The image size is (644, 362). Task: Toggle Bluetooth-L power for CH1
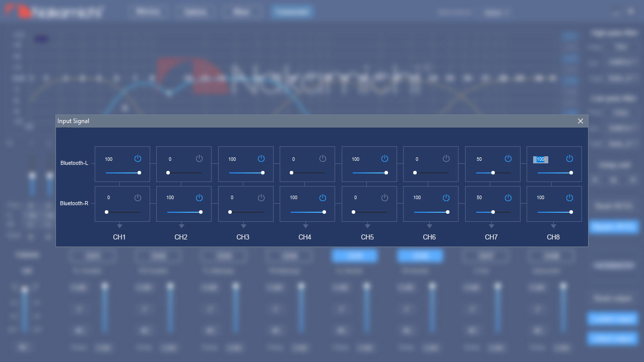click(x=138, y=158)
